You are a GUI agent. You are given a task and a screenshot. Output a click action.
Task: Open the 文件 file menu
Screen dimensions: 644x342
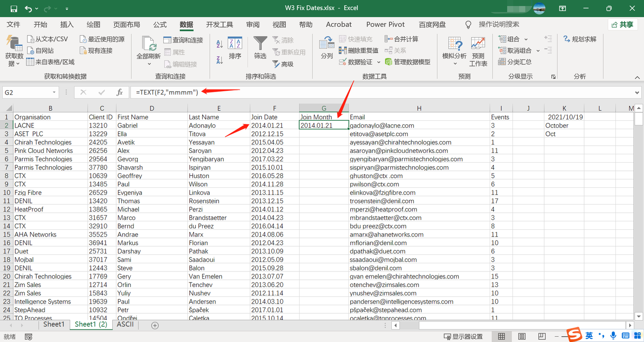(x=14, y=25)
